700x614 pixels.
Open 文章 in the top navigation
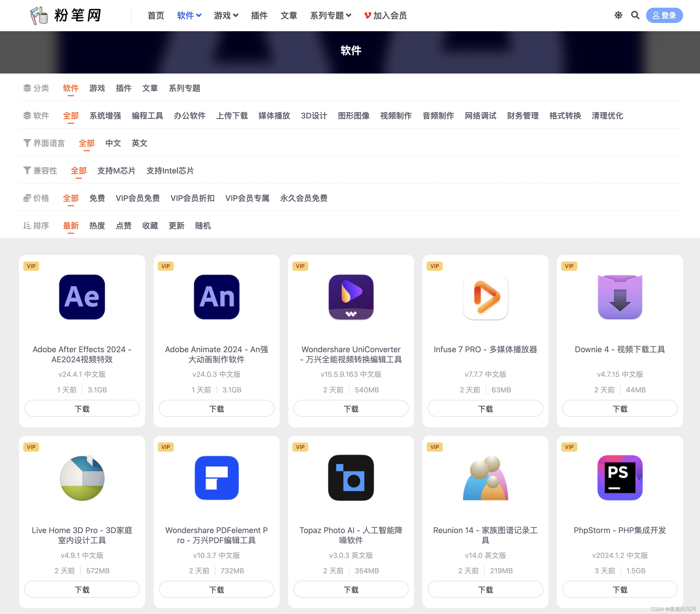[x=289, y=15]
